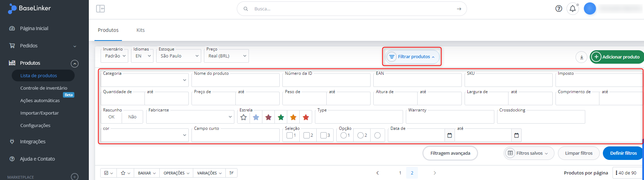Collapse the sidebar panel icon
The width and height of the screenshot is (644, 180).
100,9
